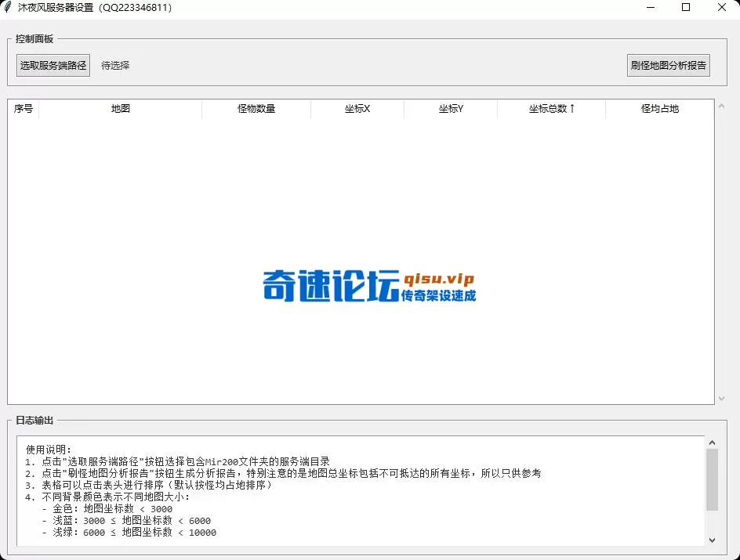This screenshot has height=560, width=740.
Task: Click the 待选择 path label
Action: (x=114, y=65)
